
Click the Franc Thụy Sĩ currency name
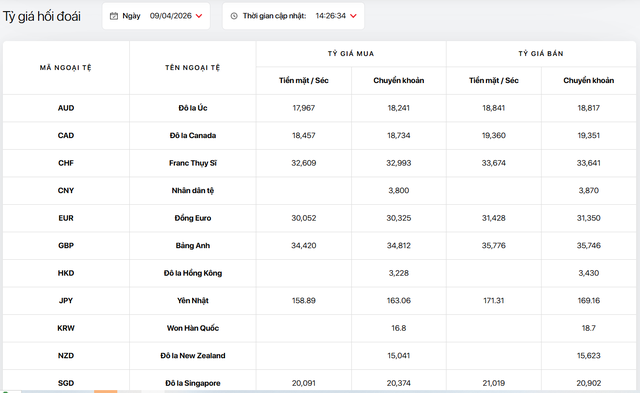coord(193,163)
